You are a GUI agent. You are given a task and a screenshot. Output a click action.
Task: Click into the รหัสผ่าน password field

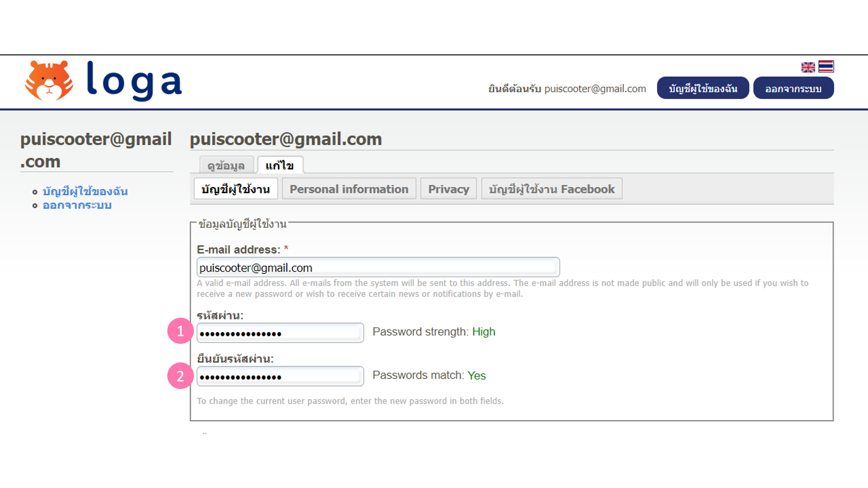[x=280, y=333]
